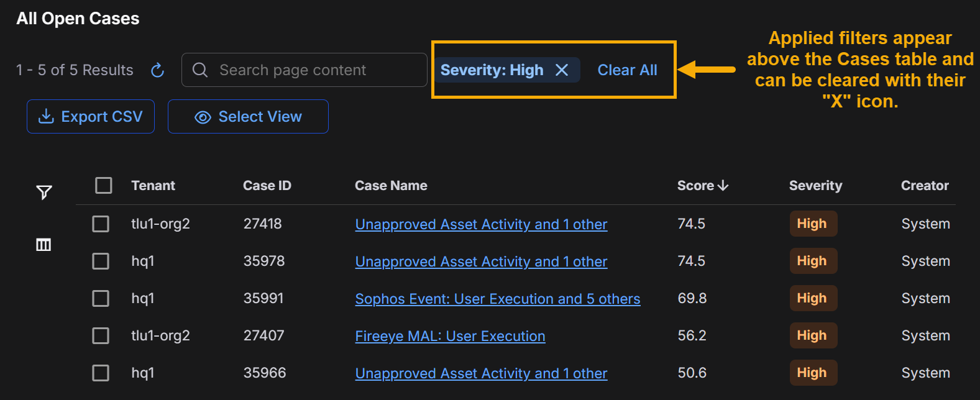Open the Sophos Event: User Execution case
Image resolution: width=980 pixels, height=400 pixels.
(x=497, y=299)
